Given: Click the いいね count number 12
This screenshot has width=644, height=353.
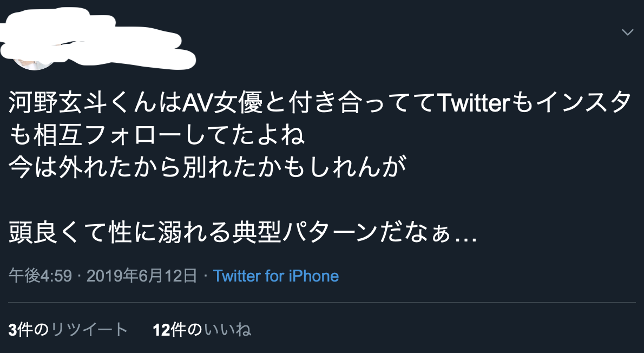Looking at the screenshot, I should tap(161, 329).
